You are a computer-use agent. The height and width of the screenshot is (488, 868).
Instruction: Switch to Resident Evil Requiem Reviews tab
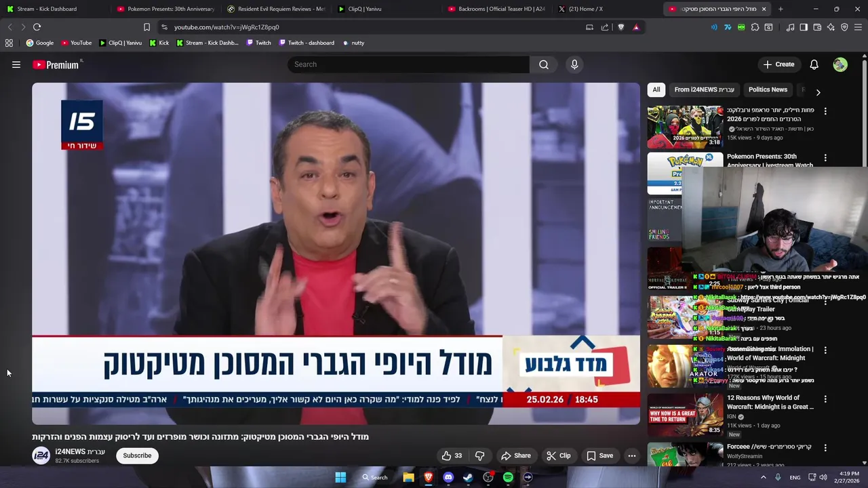276,9
